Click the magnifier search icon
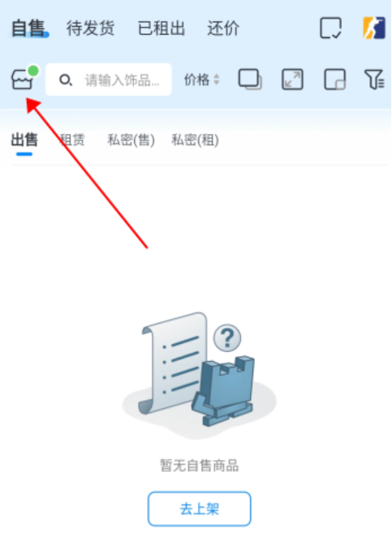This screenshot has height=546, width=392. [x=66, y=80]
